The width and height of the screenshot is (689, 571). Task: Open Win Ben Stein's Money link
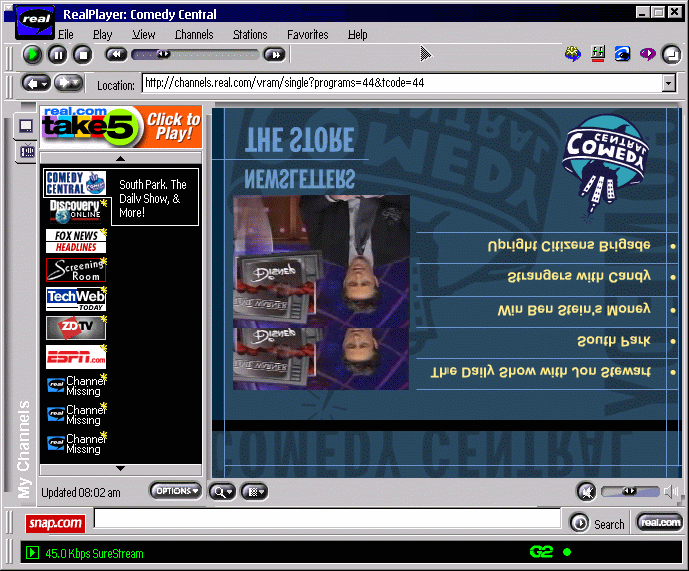[574, 309]
